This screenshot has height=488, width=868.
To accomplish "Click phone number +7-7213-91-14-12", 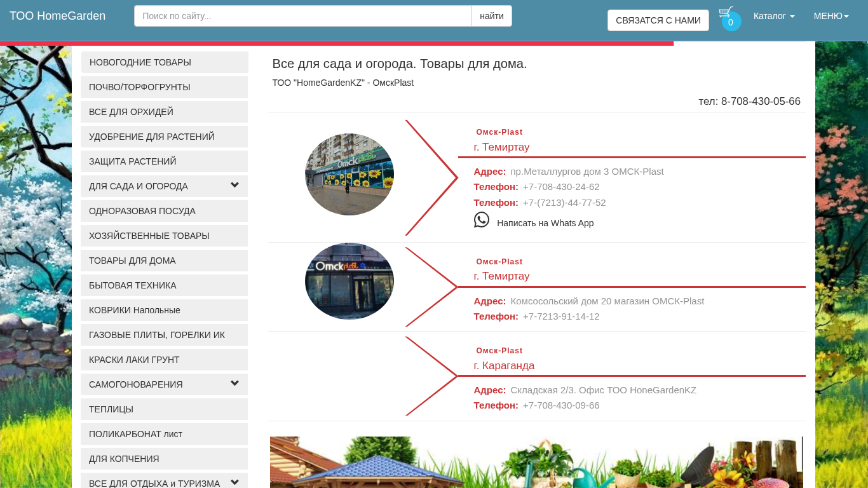I will pyautogui.click(x=561, y=316).
